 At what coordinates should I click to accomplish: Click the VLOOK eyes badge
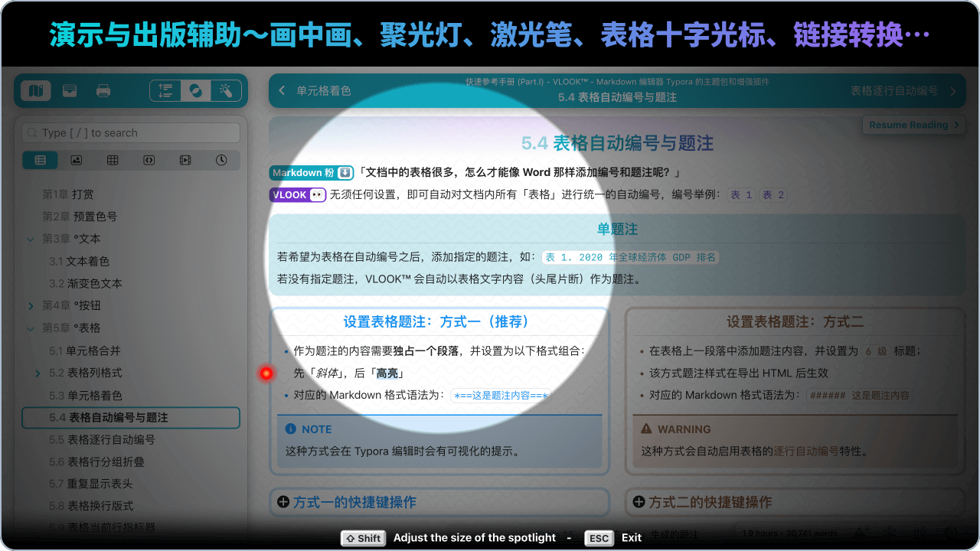[298, 195]
